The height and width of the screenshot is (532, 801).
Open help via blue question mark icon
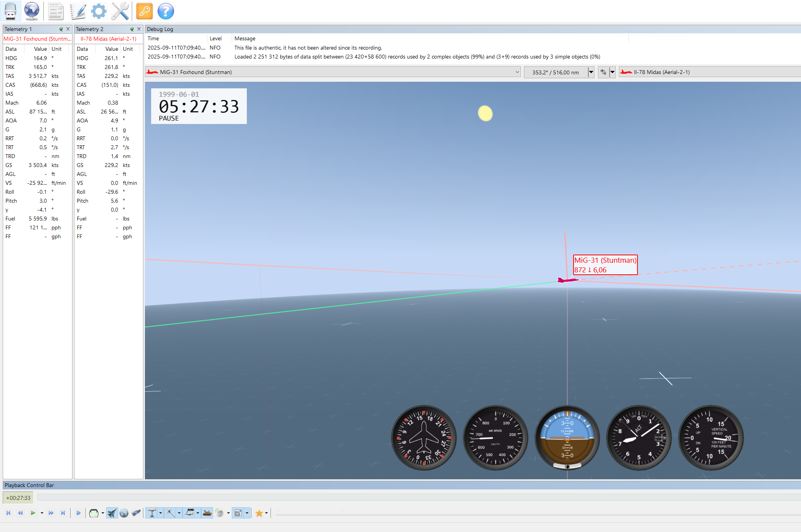tap(166, 11)
